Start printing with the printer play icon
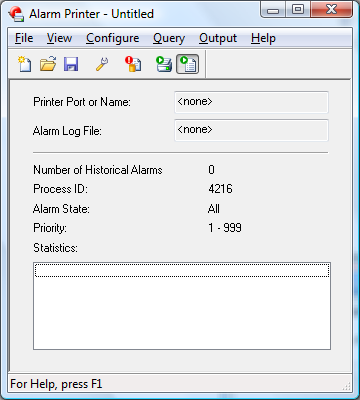The height and width of the screenshot is (400, 360). click(x=164, y=64)
